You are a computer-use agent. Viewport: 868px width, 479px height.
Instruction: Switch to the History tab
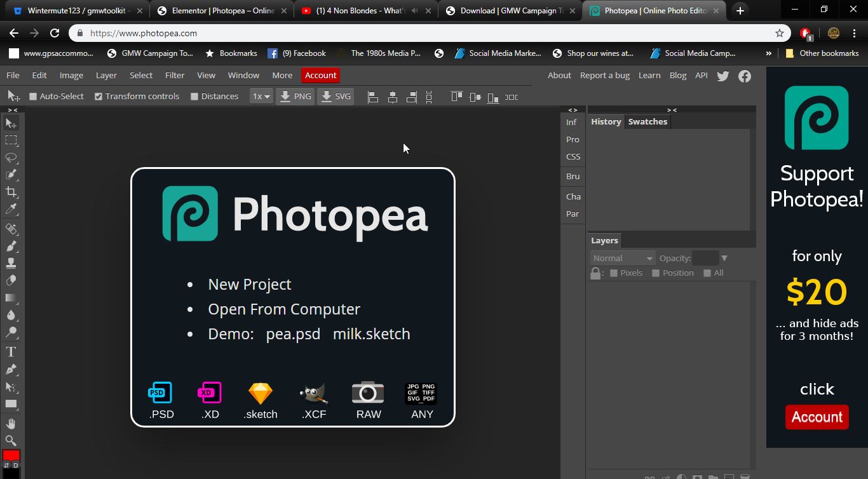click(606, 121)
